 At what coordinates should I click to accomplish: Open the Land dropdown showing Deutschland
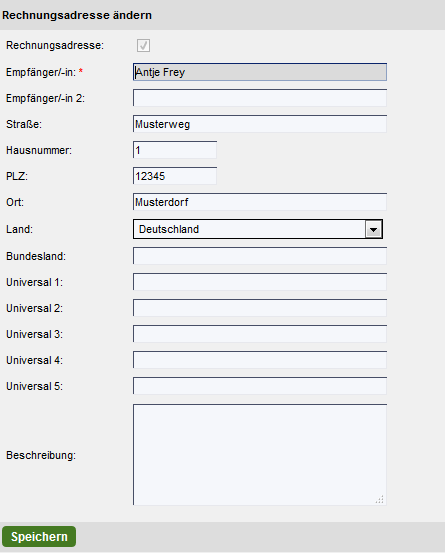(258, 229)
